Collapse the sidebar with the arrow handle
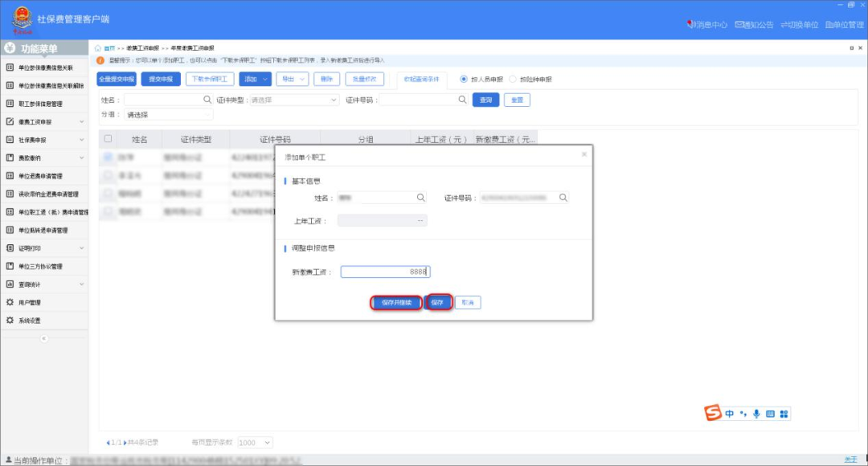 click(44, 338)
